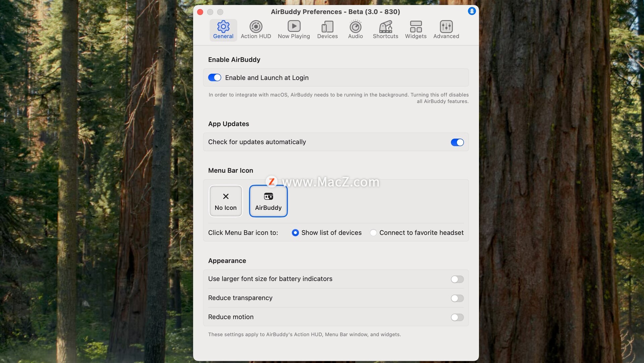Screen dimensions: 644x363
Task: Turn on Reduce transparency switch
Action: click(457, 298)
